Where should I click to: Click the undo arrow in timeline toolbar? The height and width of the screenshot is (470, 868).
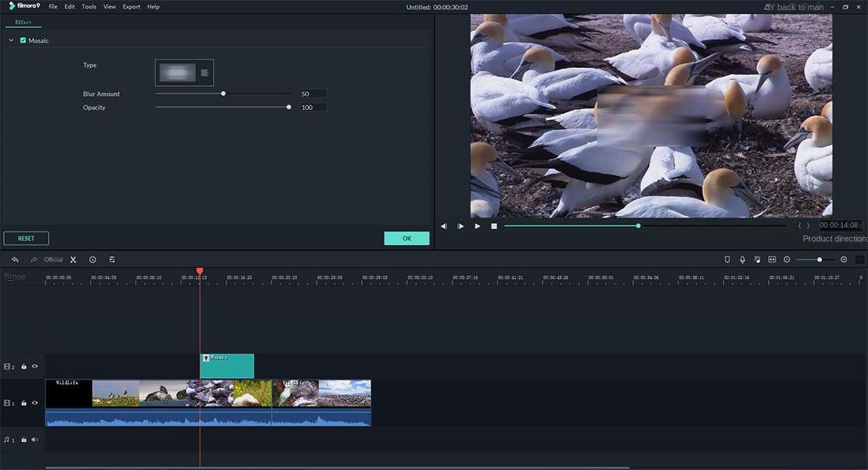coord(15,259)
